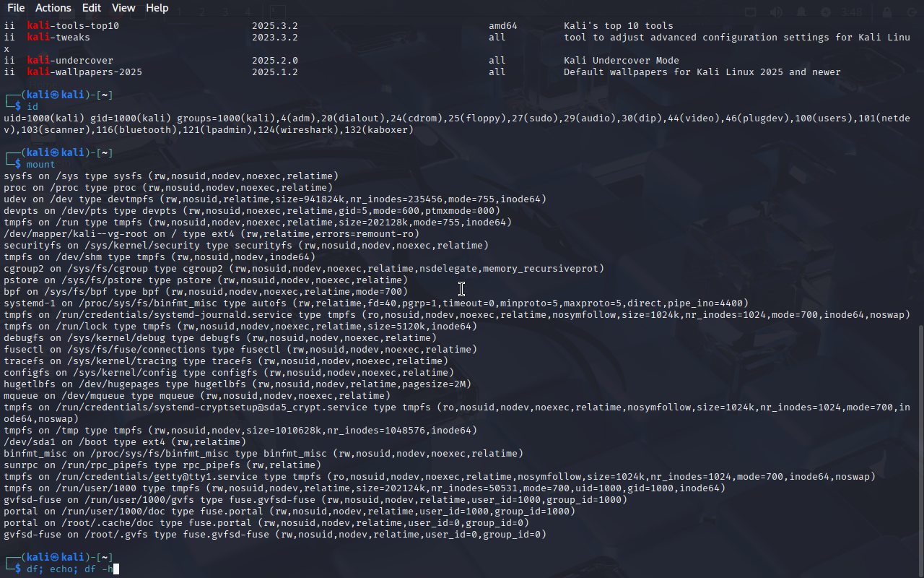Open the View menu
This screenshot has height=578, width=924.
(123, 8)
